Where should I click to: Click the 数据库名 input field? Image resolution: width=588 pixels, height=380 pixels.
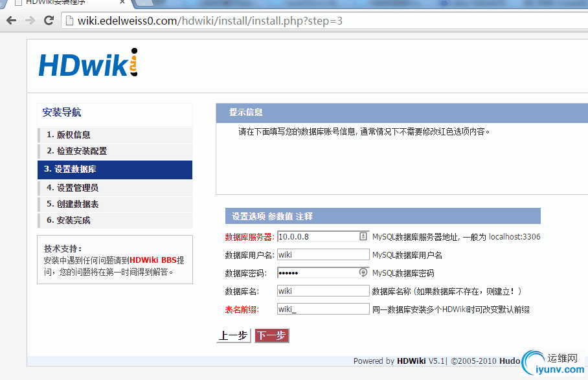coord(323,291)
